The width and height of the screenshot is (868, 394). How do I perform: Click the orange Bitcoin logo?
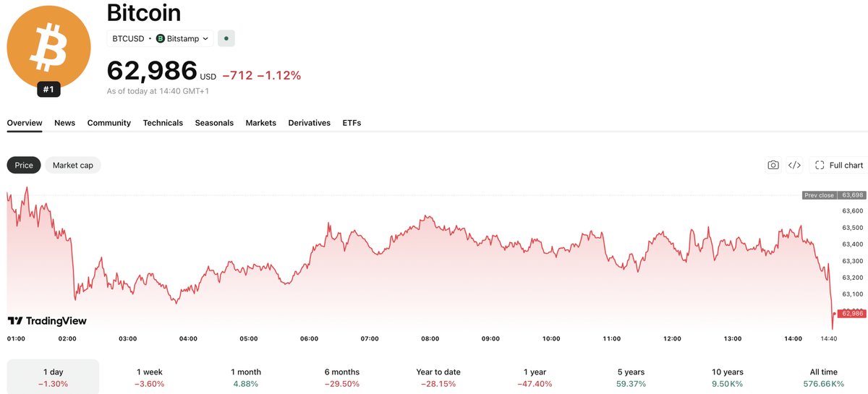(x=48, y=47)
